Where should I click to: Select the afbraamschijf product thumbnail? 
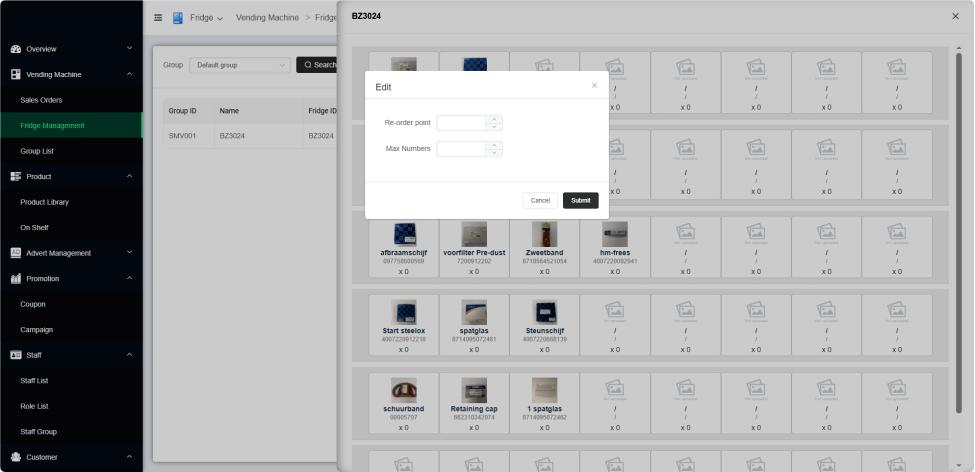click(404, 234)
